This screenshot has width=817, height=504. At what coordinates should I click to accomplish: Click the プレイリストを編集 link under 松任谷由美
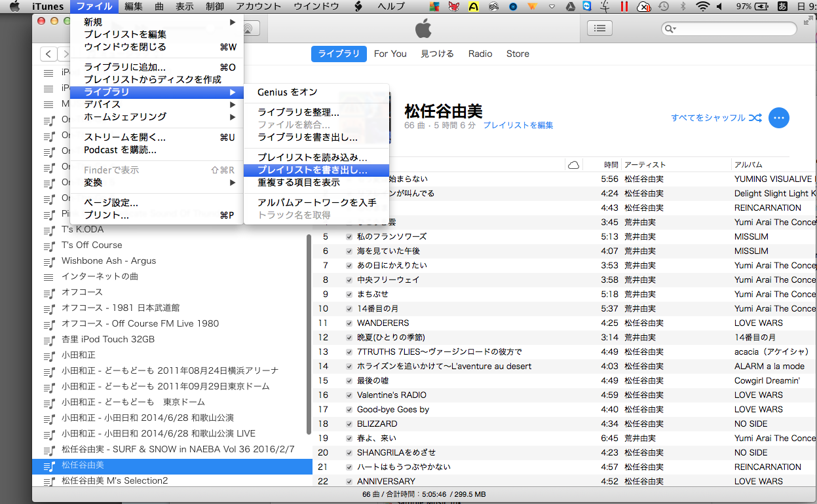pyautogui.click(x=518, y=125)
